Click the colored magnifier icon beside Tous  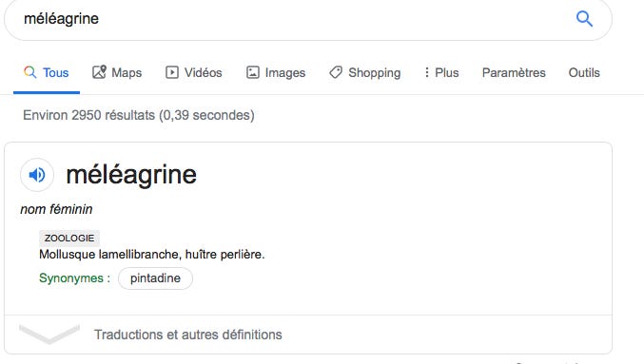coord(30,72)
